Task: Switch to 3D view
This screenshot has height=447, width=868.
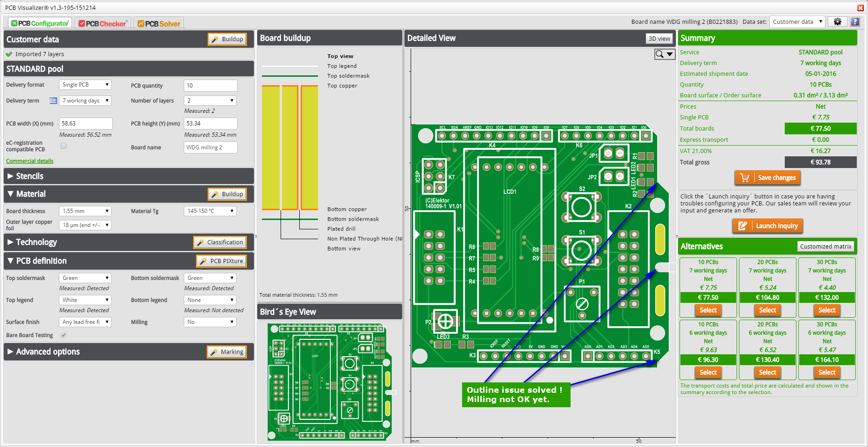Action: [x=659, y=39]
